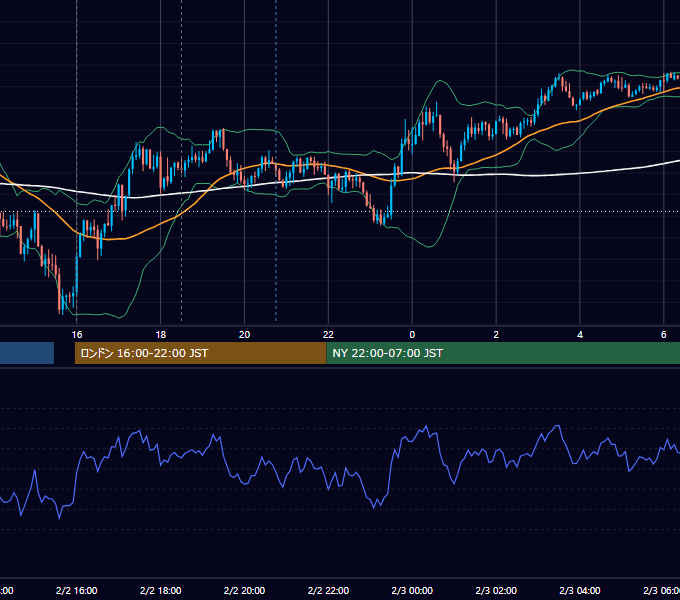Click the 2/3 04:00 date label
The width and height of the screenshot is (680, 600).
point(580,590)
